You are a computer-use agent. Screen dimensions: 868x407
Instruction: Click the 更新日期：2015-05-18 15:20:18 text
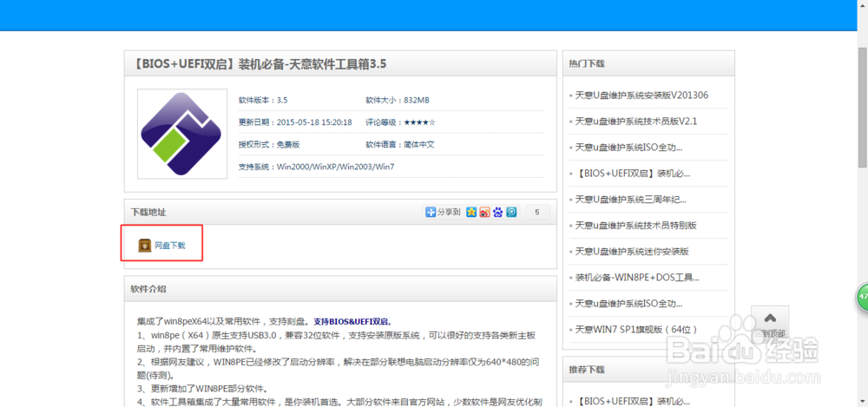295,122
